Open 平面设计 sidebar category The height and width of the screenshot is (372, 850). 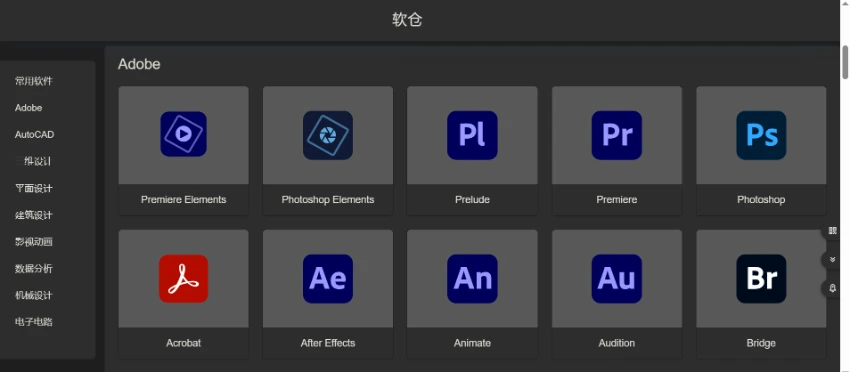click(34, 188)
